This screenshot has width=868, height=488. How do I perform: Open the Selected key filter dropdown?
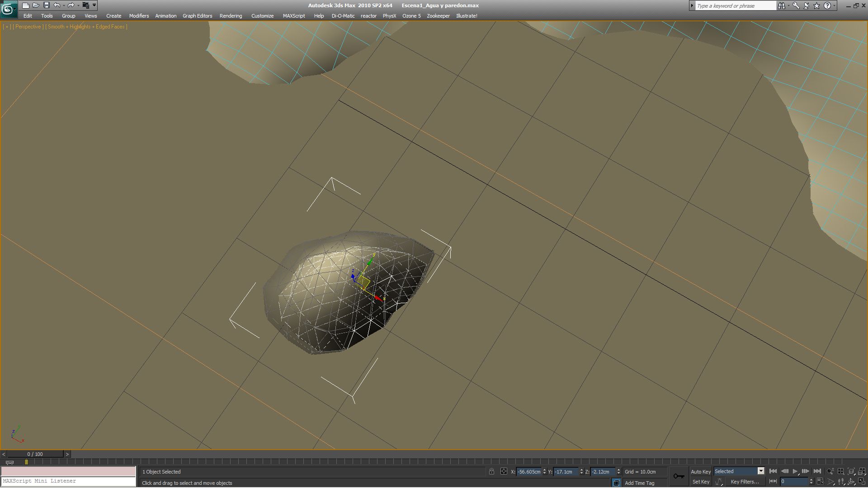(x=761, y=471)
